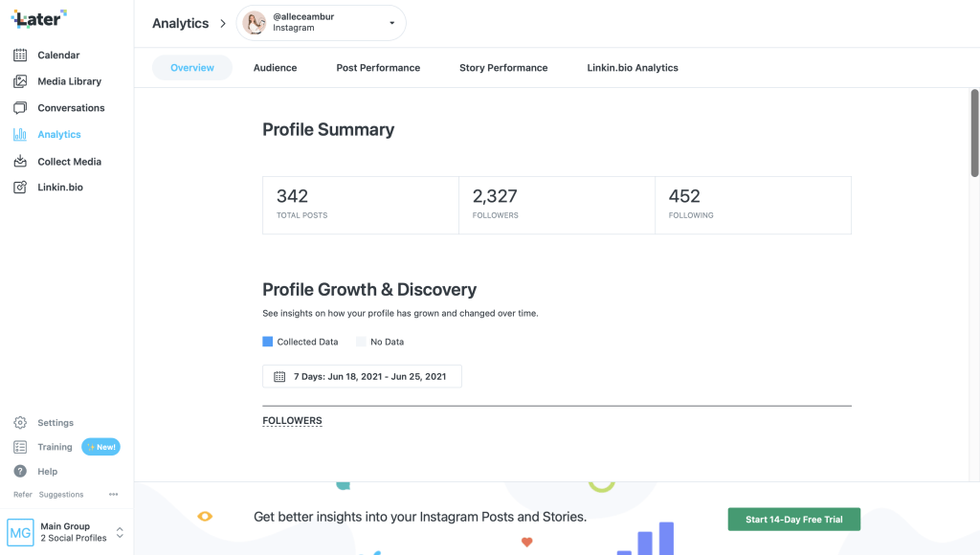980x555 pixels.
Task: Click the Media Library icon
Action: point(20,81)
